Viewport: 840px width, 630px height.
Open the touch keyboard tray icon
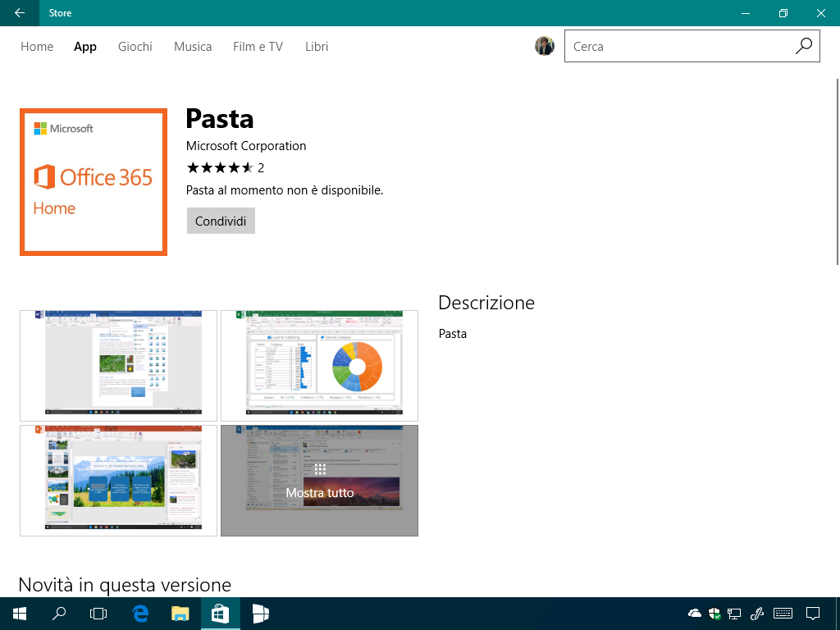(x=783, y=614)
